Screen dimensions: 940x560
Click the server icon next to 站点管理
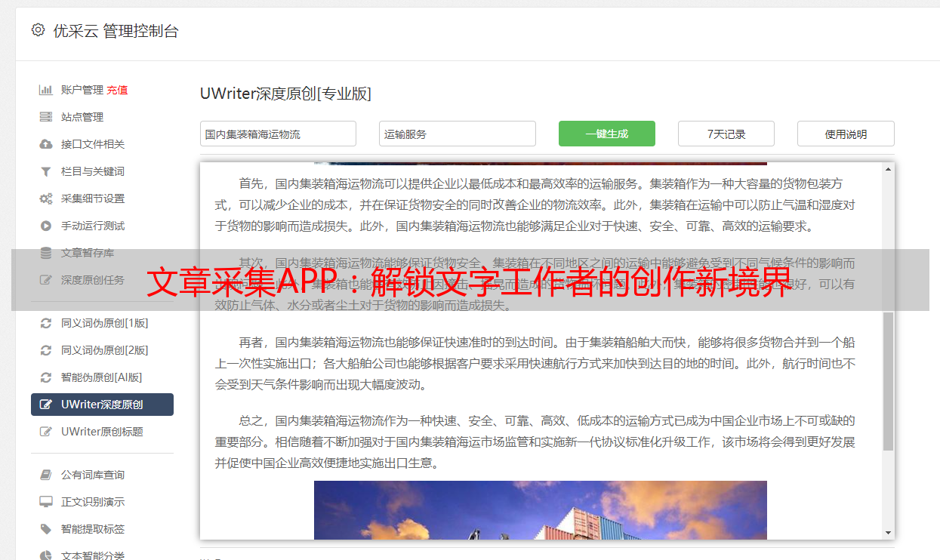pos(46,117)
